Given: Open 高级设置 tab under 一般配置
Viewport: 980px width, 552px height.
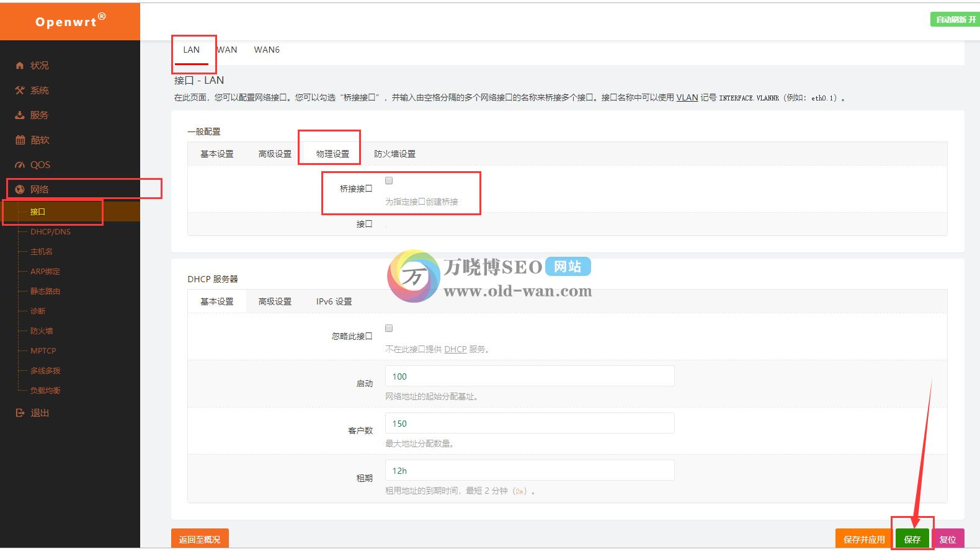Looking at the screenshot, I should point(275,154).
